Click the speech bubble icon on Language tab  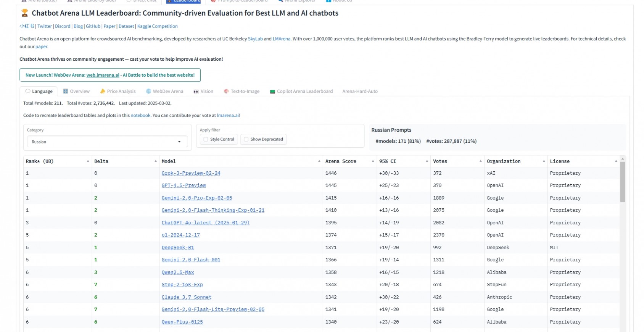tap(28, 92)
